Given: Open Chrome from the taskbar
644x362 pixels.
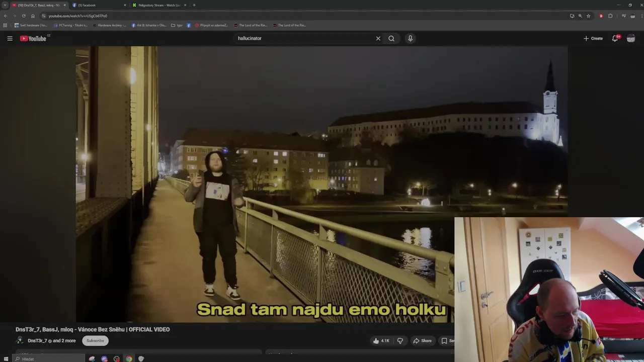Looking at the screenshot, I should 129,359.
